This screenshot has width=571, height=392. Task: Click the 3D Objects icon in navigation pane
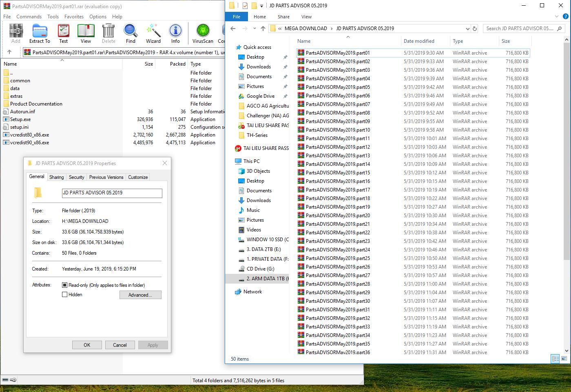[241, 171]
